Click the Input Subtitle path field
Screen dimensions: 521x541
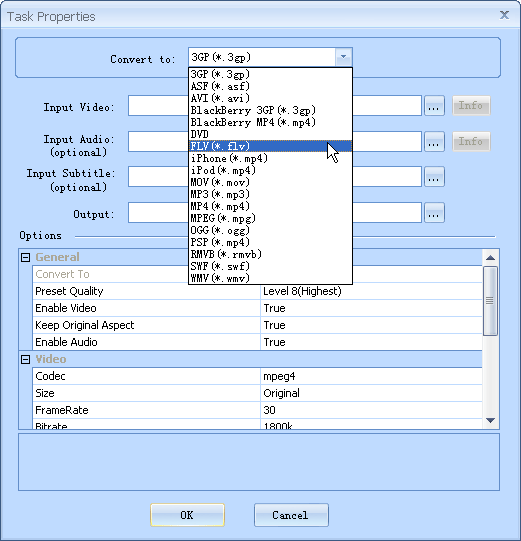click(275, 177)
